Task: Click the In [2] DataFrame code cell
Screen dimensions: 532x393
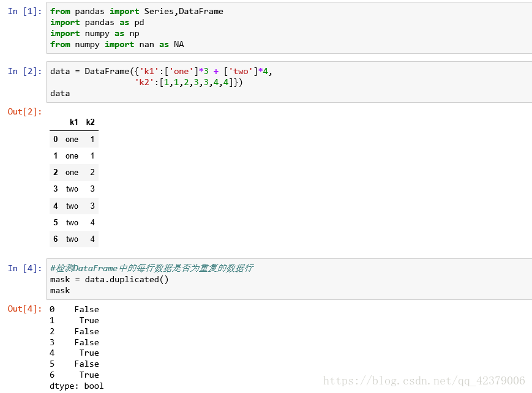Action: (x=289, y=82)
